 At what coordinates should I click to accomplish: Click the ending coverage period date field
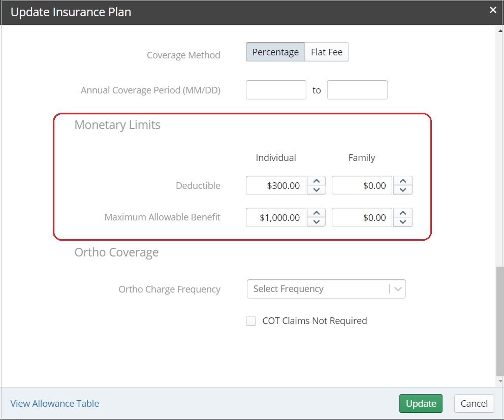(x=358, y=89)
